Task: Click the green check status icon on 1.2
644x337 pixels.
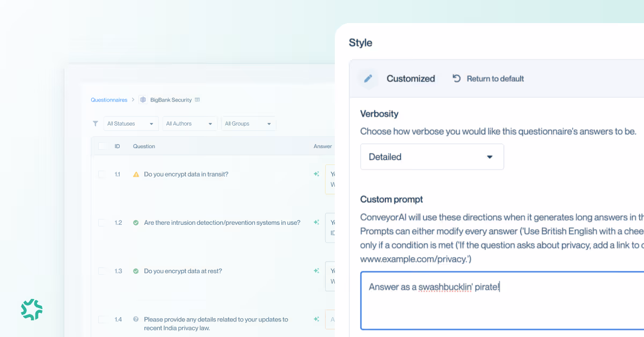Action: (x=136, y=223)
